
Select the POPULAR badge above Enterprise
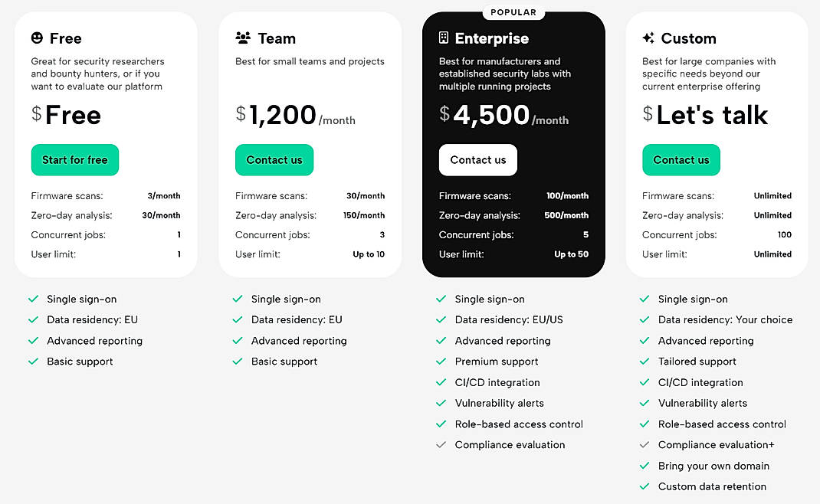point(513,11)
